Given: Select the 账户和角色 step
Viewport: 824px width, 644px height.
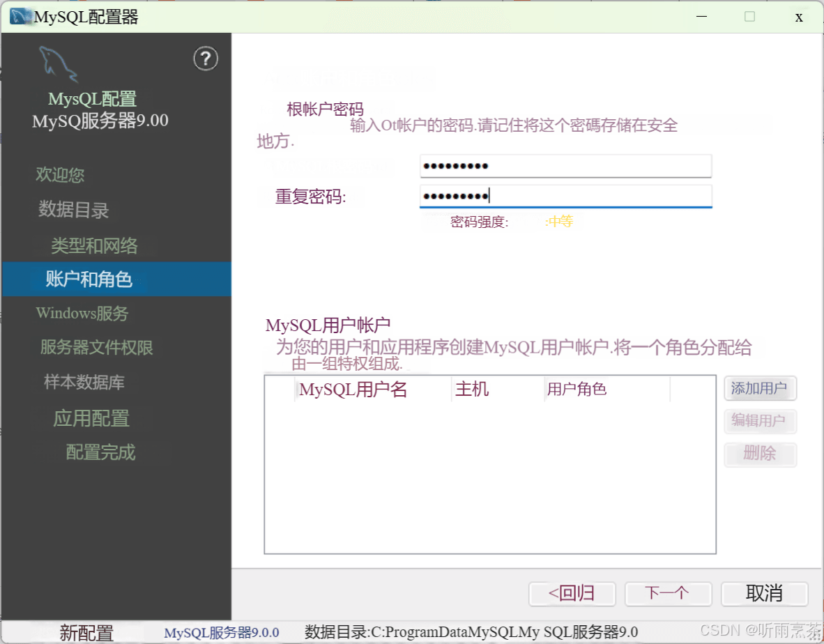Looking at the screenshot, I should pyautogui.click(x=116, y=279).
